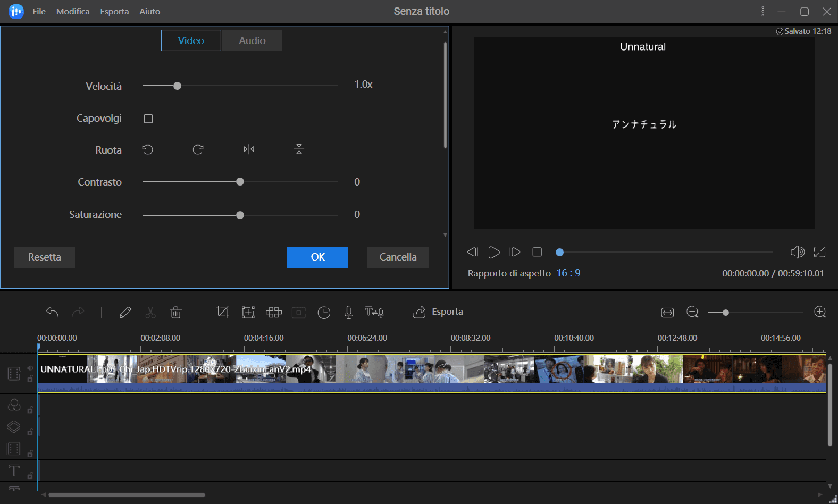Mute the video track audio

[30, 368]
